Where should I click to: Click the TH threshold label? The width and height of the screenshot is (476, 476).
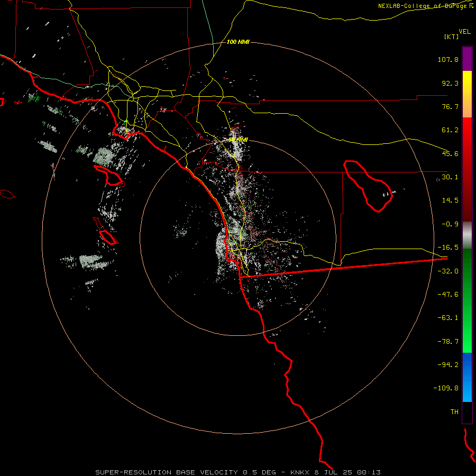[x=454, y=411]
